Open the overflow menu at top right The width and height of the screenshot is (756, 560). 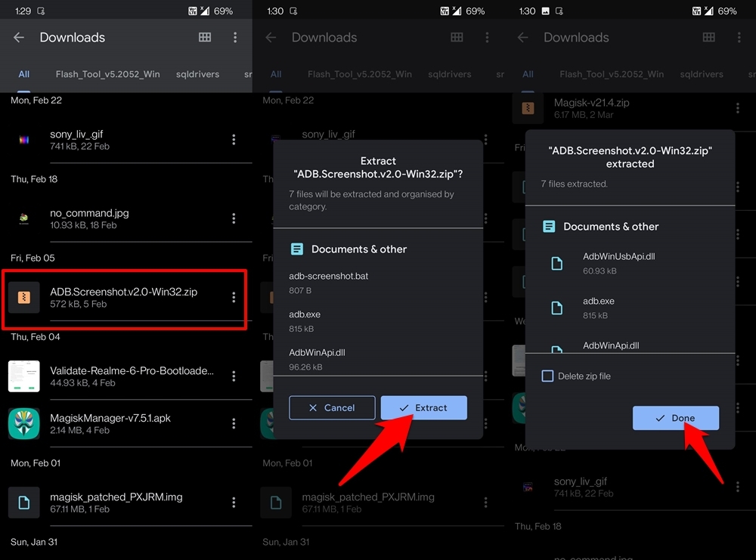click(234, 37)
